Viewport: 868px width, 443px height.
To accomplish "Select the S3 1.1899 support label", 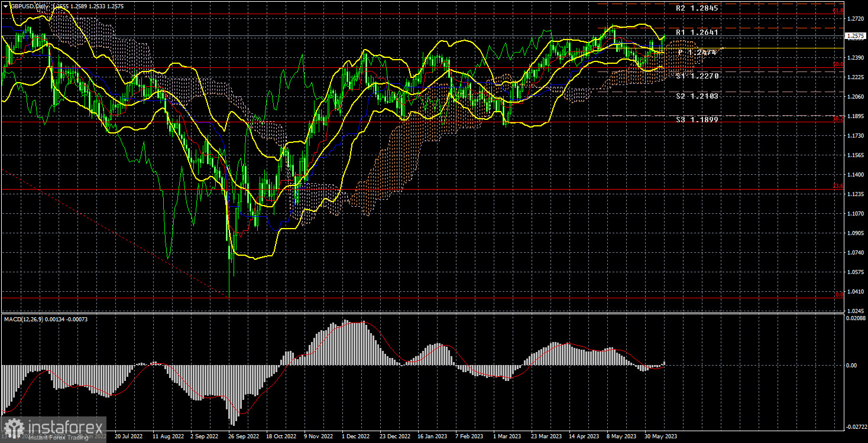I will [x=698, y=119].
